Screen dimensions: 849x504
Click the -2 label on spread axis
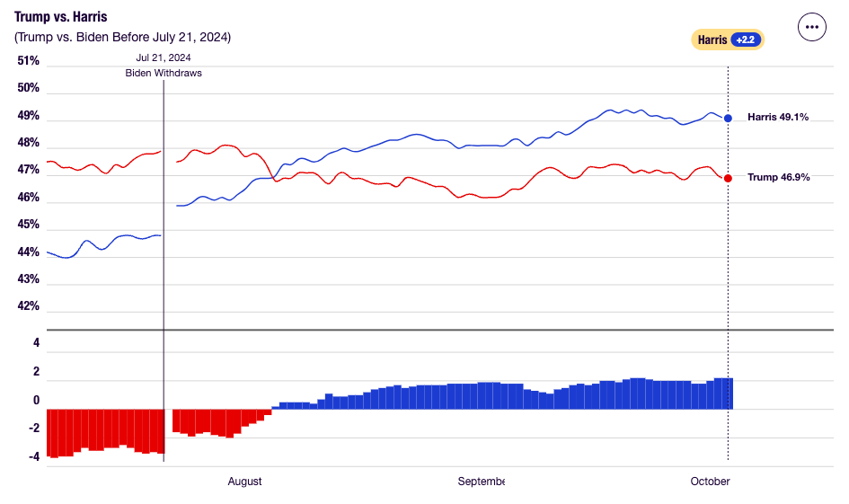33,429
